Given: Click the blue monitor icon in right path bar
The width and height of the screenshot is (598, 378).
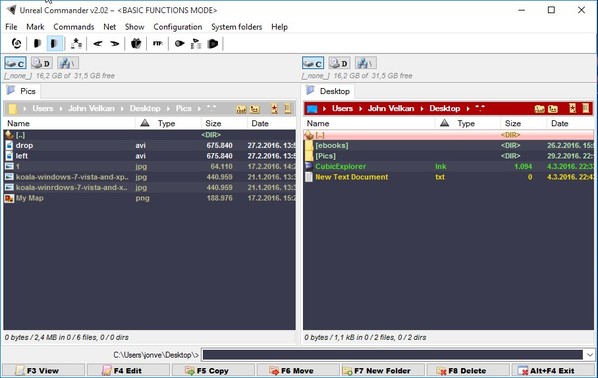Looking at the screenshot, I should pos(312,109).
